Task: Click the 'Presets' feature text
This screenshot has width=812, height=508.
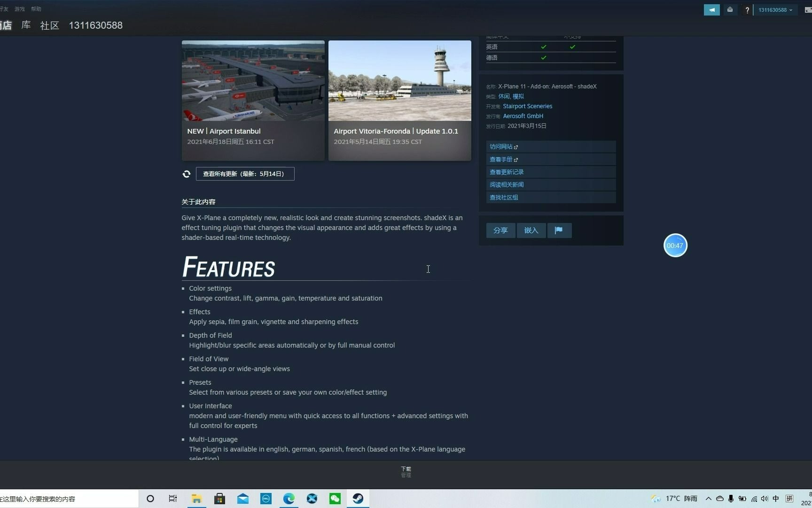Action: point(200,382)
